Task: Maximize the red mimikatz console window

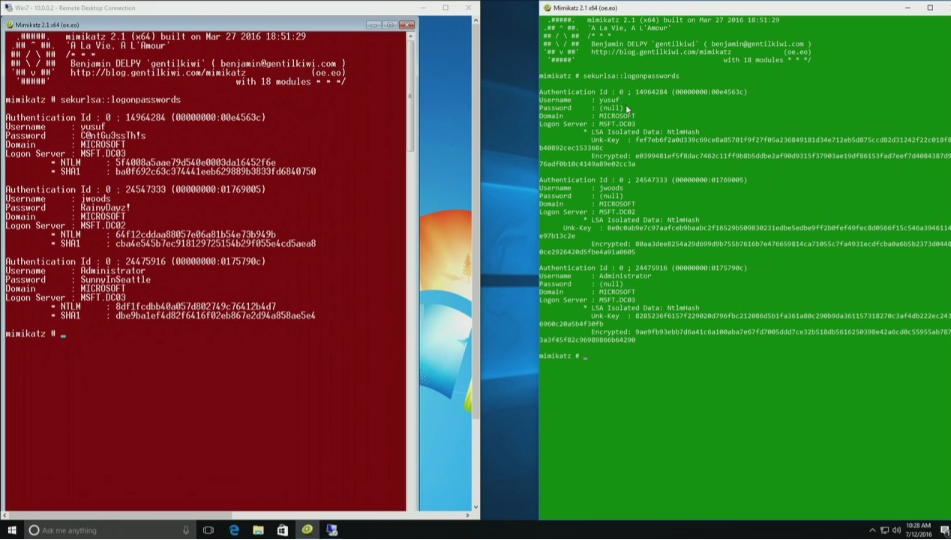Action: [390, 25]
